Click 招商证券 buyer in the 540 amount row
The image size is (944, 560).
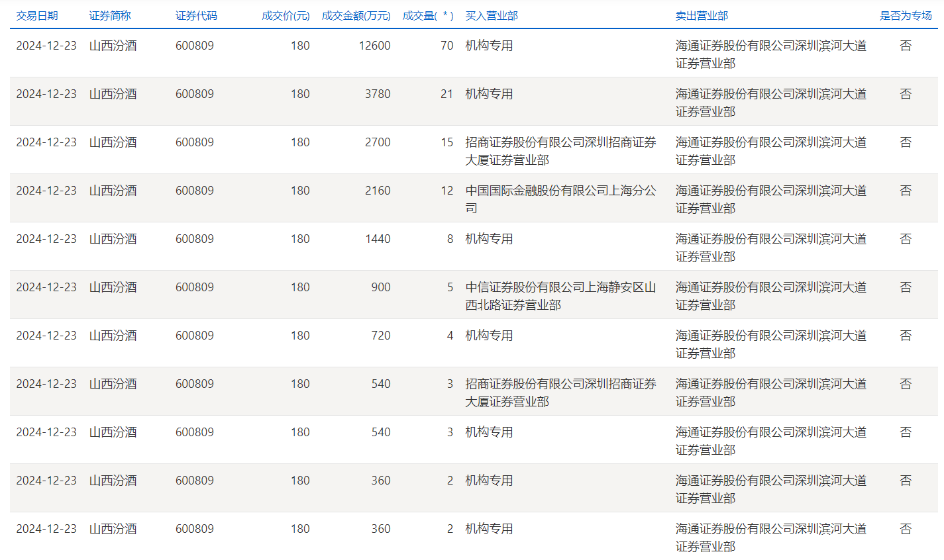560,393
